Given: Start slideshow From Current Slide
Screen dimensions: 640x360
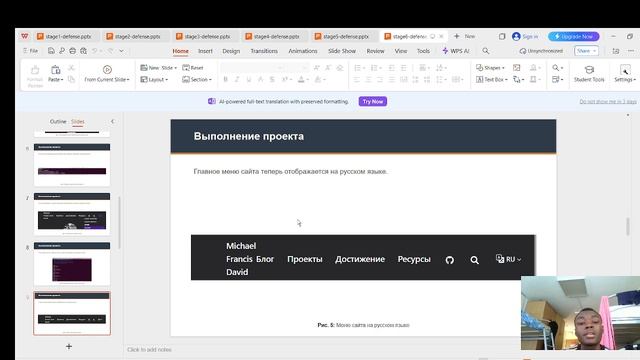Looking at the screenshot, I should click(107, 74).
